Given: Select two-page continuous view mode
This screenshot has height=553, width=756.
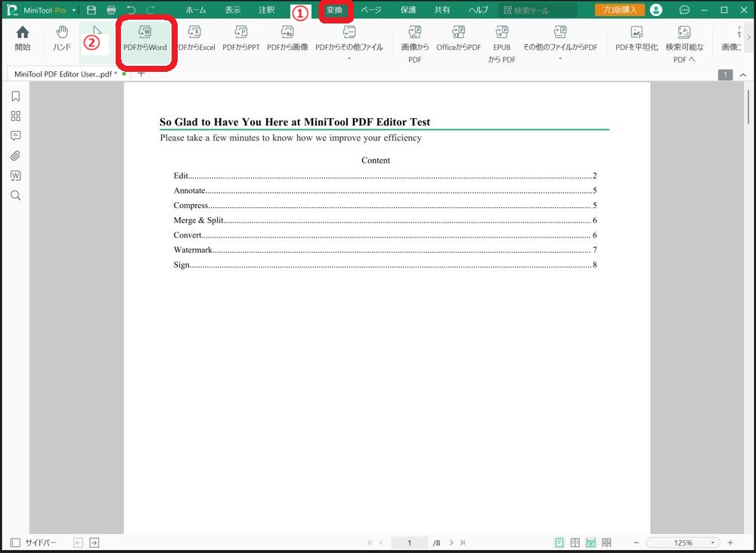Looking at the screenshot, I should (606, 542).
